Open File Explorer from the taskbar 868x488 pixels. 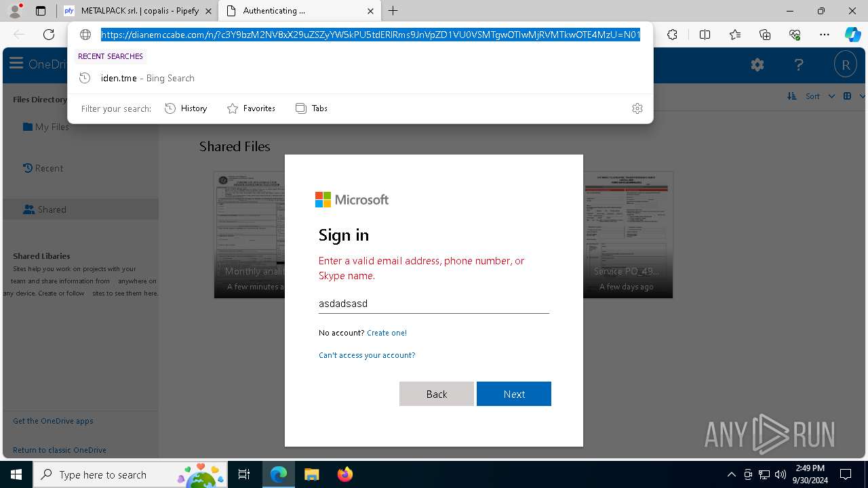[x=311, y=474]
